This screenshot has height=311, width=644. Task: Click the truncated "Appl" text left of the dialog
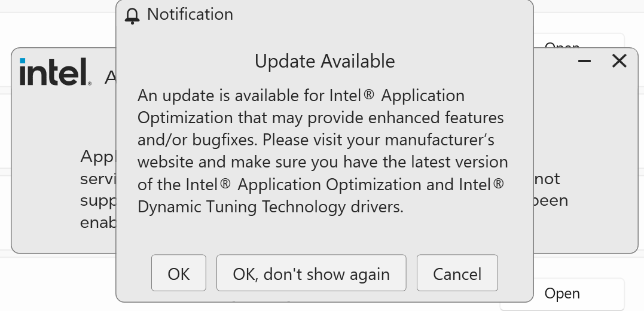[x=98, y=157]
